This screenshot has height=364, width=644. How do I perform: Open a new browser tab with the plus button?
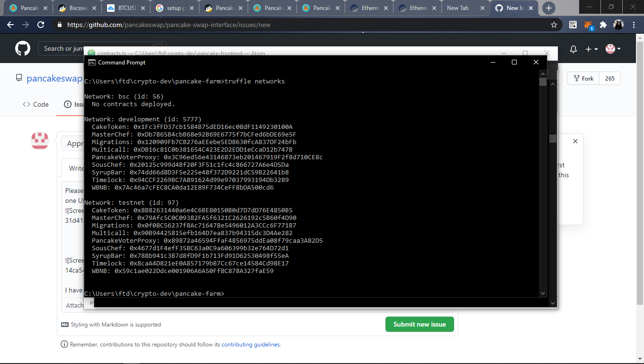[548, 8]
